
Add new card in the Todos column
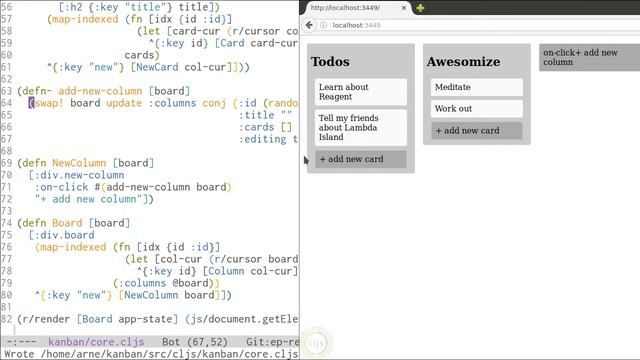click(x=361, y=159)
